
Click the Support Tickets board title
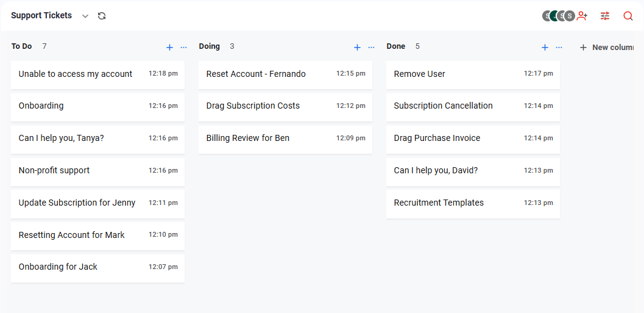coord(41,16)
